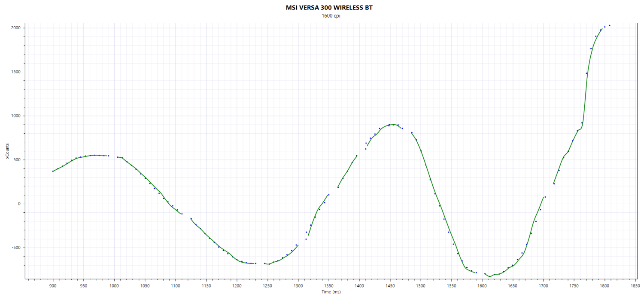Click the 1600 tick label on time axis
This screenshot has height=297, width=644.
tap(482, 285)
